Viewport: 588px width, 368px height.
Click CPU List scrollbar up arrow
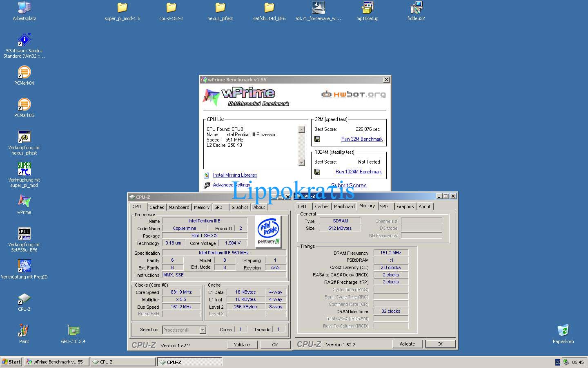[302, 130]
